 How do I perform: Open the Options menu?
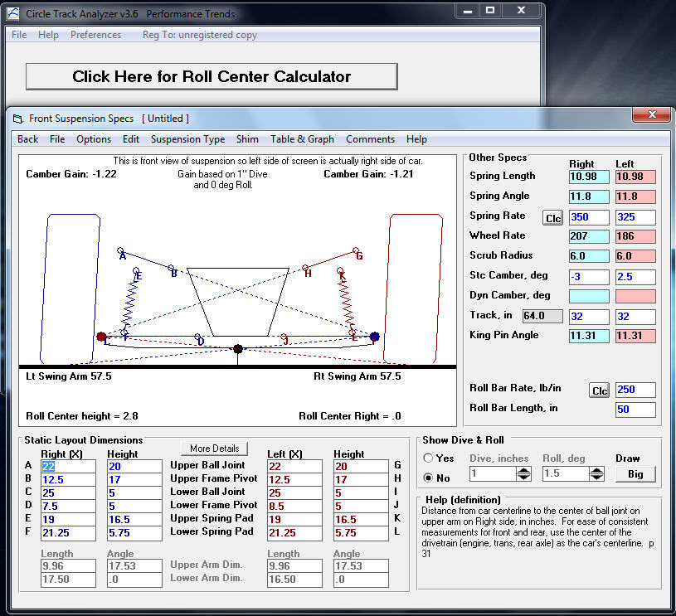pyautogui.click(x=94, y=139)
